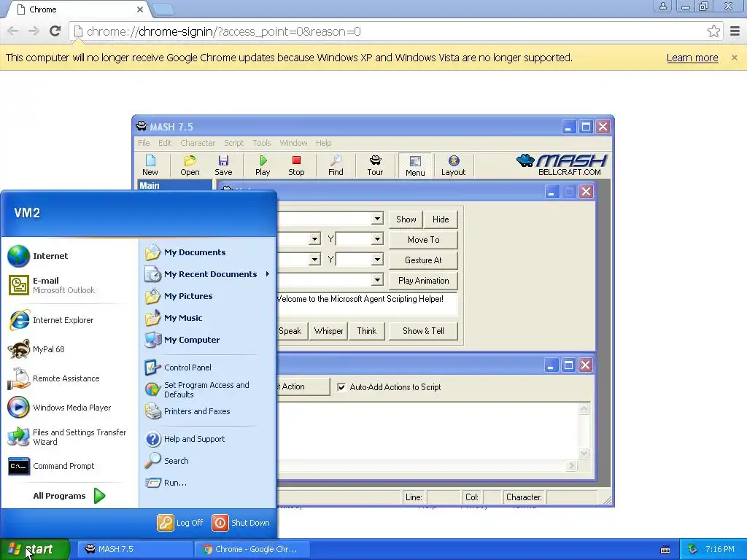Viewport: 747px width, 560px height.
Task: Click the script editor vertical scrollbar down arrow
Action: 584,453
